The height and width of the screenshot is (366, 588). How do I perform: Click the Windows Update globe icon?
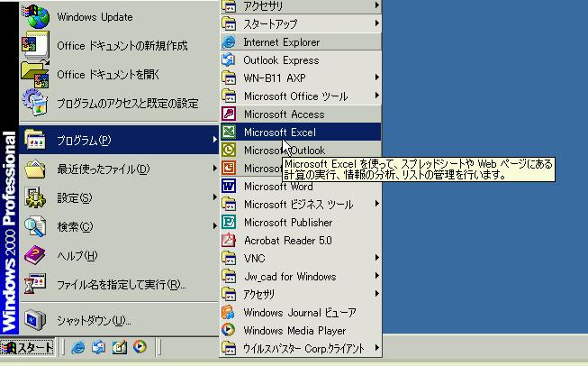pyautogui.click(x=36, y=17)
